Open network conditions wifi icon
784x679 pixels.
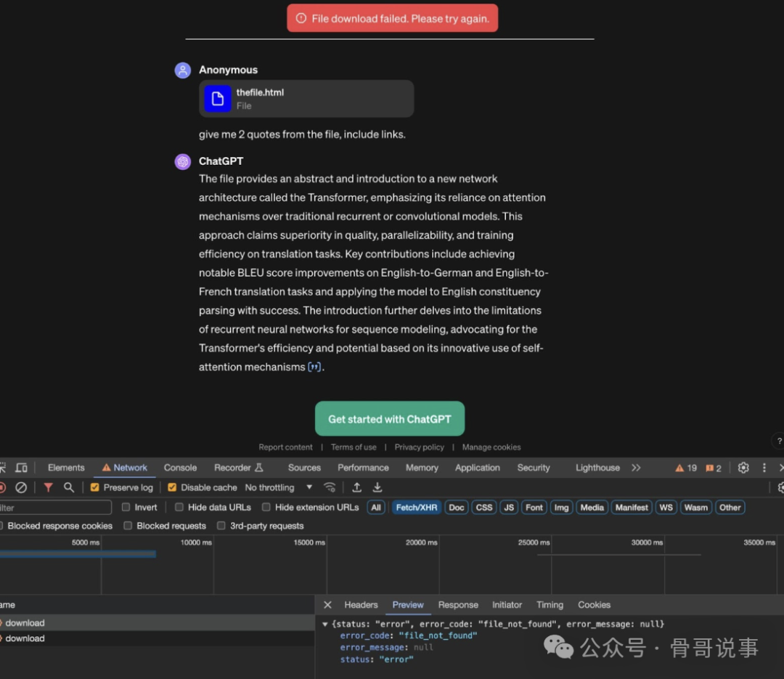pos(330,487)
